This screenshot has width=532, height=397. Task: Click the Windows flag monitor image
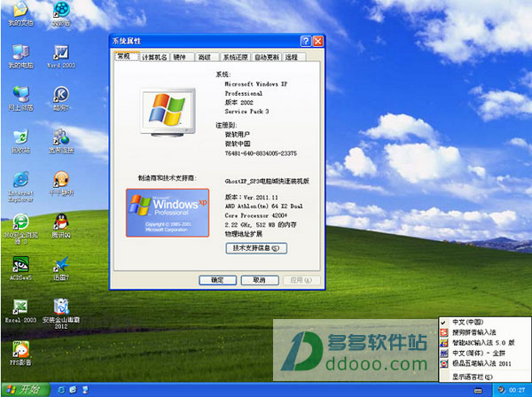coord(168,113)
